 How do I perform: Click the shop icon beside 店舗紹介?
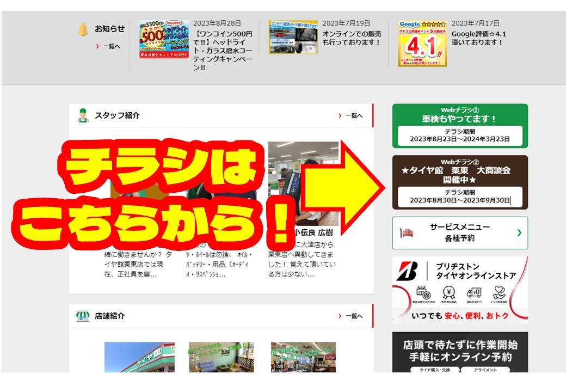click(x=83, y=316)
